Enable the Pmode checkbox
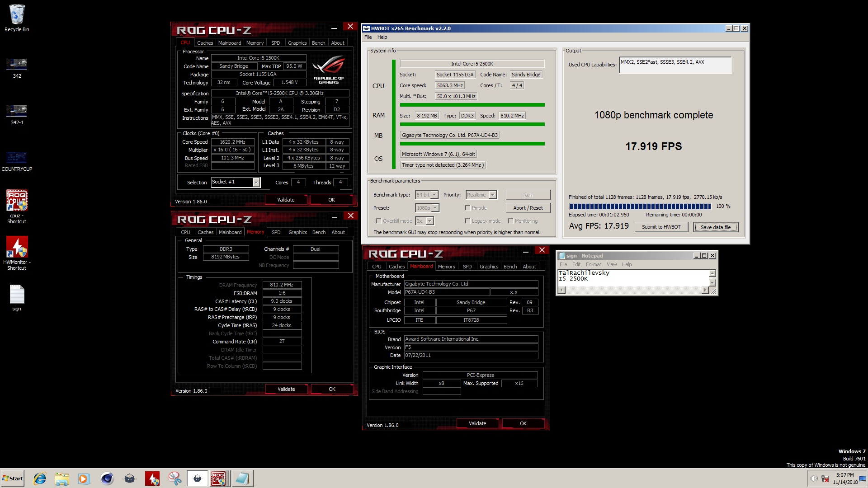 point(467,208)
